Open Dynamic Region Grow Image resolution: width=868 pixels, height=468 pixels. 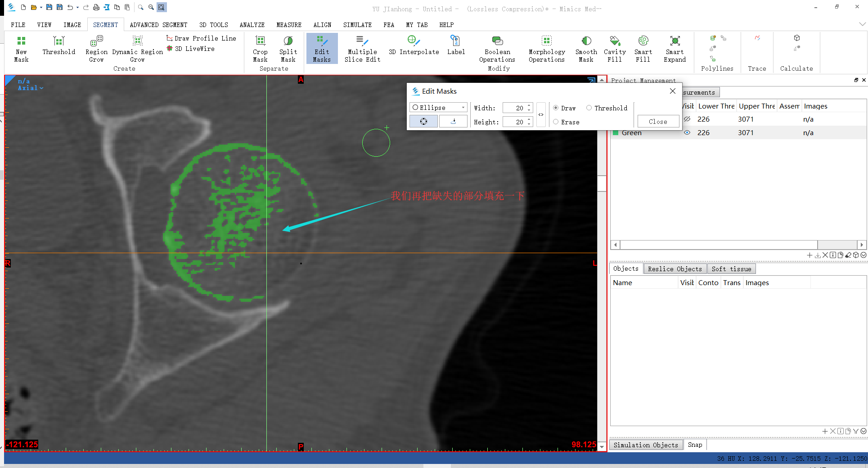tap(137, 49)
